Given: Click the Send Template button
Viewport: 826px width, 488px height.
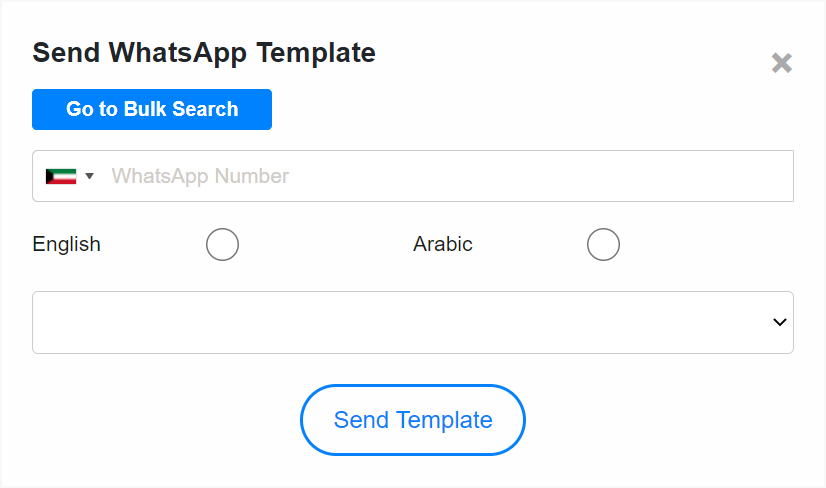Looking at the screenshot, I should pyautogui.click(x=413, y=420).
